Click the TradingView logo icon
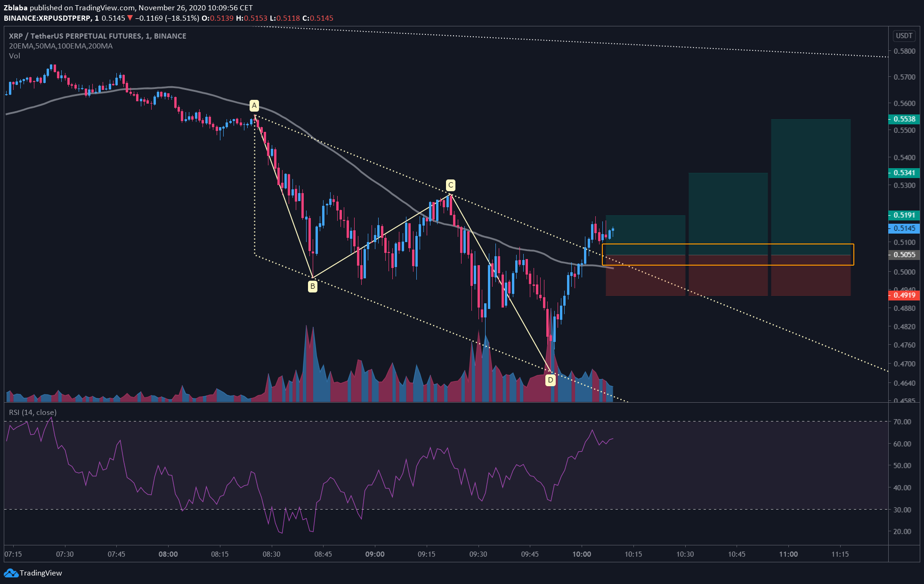Image resolution: width=924 pixels, height=584 pixels. (11, 573)
